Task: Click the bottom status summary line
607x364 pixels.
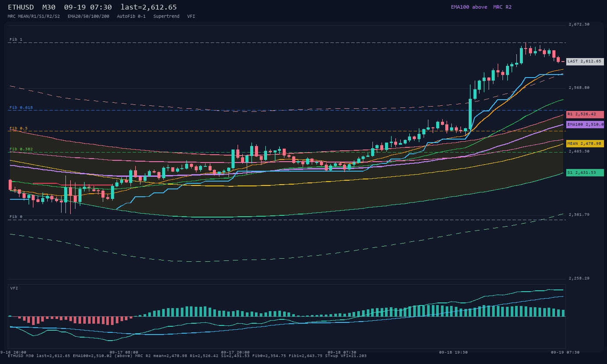Action: 187,356
